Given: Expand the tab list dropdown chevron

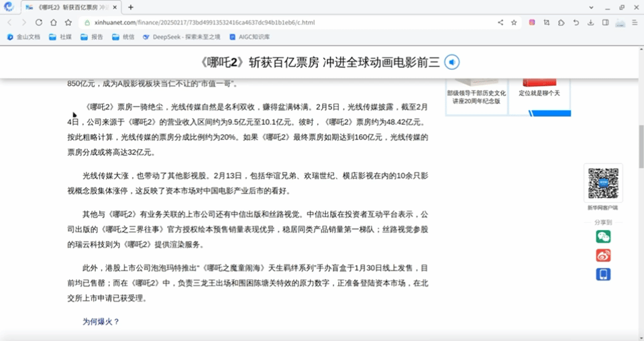Looking at the screenshot, I should point(591,7).
